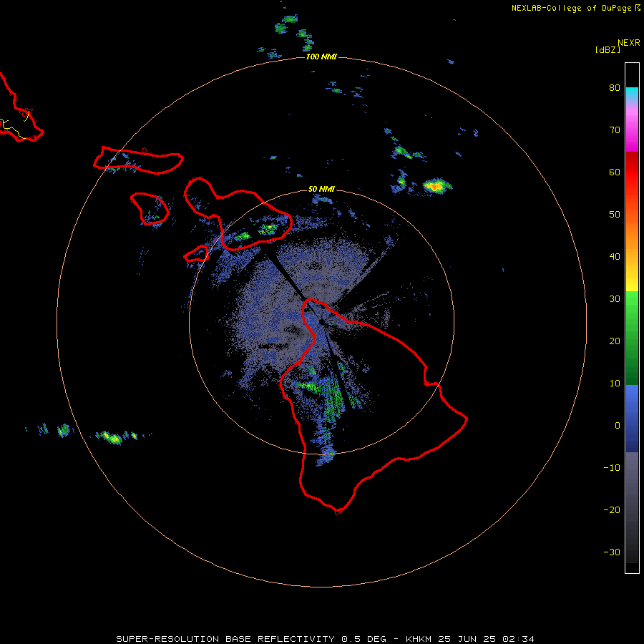The image size is (644, 644).
Task: Click the 20 value on the dBZ scale
Action: click(615, 341)
